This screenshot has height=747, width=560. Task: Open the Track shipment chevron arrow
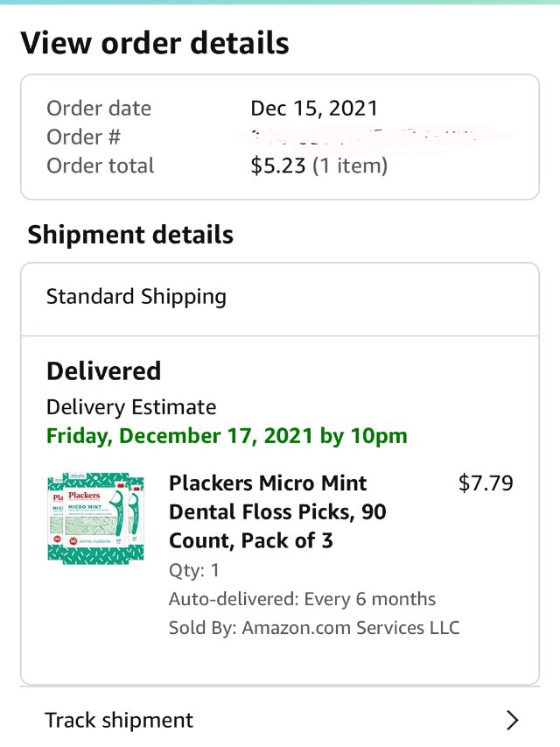[x=513, y=720]
